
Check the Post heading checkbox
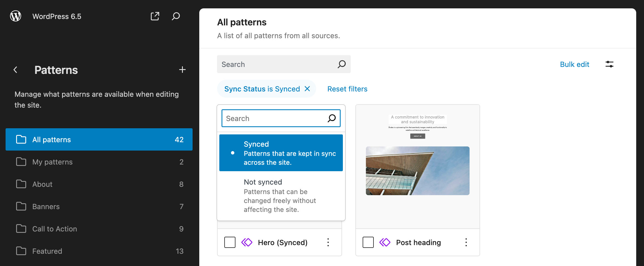[x=368, y=242]
